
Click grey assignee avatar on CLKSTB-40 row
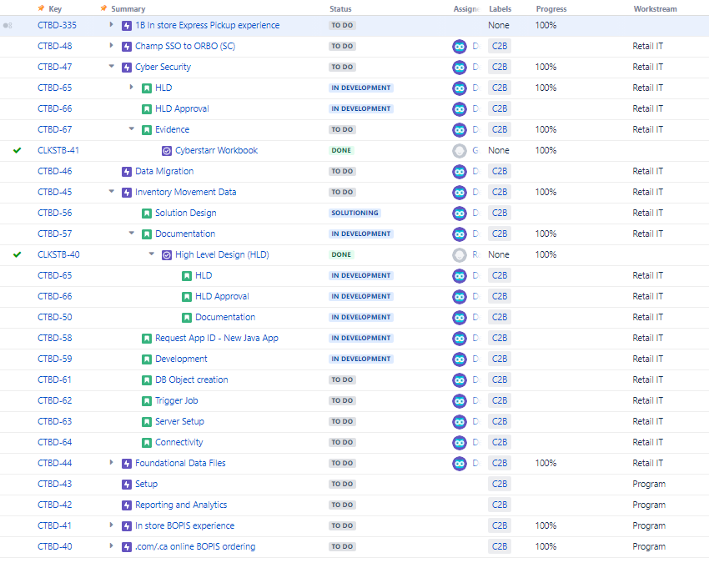pos(460,255)
